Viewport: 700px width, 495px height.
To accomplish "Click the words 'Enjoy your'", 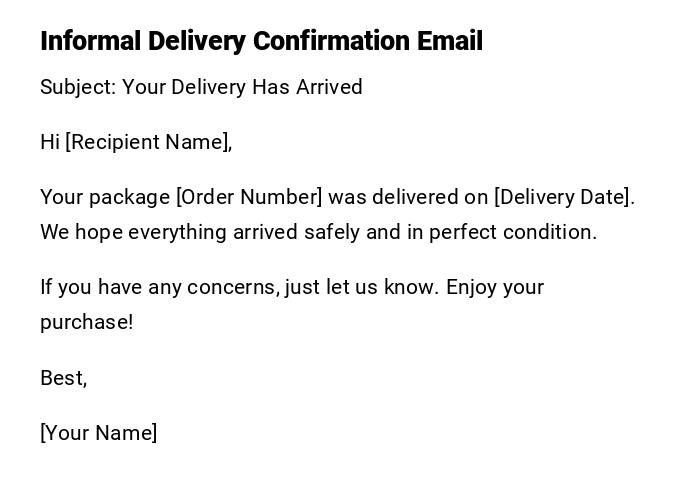I will click(x=495, y=287).
